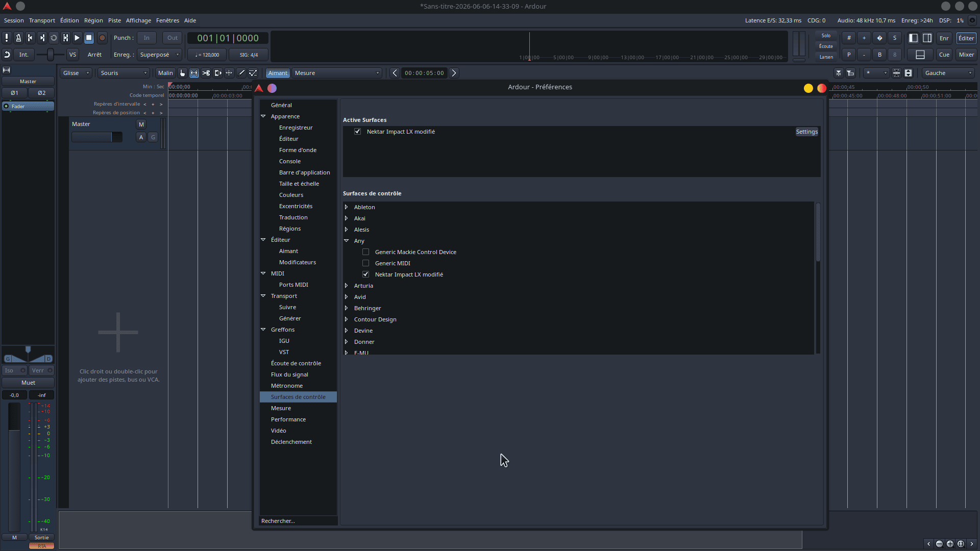980x551 pixels.
Task: Select the automation line edit tool
Action: tap(253, 73)
